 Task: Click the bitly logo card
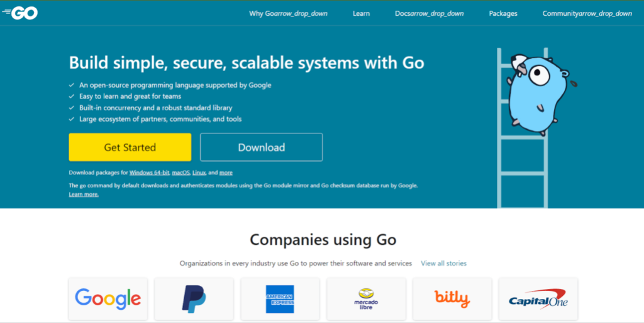point(452,298)
